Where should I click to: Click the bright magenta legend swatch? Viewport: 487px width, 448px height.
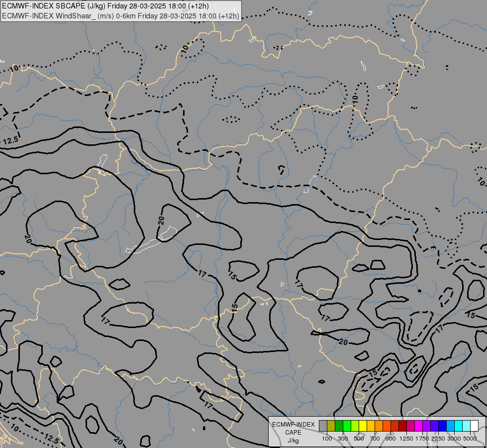coord(419,426)
